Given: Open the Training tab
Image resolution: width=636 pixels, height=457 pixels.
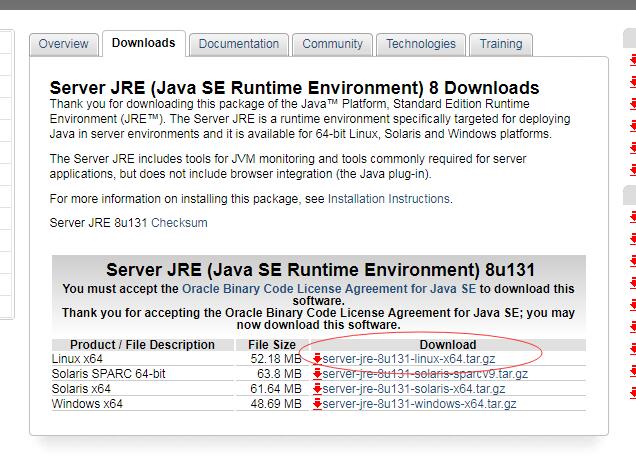Looking at the screenshot, I should tap(500, 44).
